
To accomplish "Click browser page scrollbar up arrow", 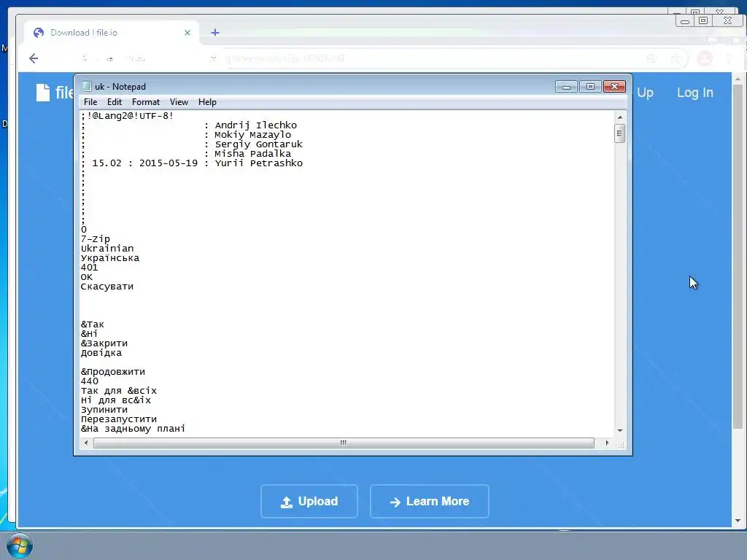I will pos(738,79).
